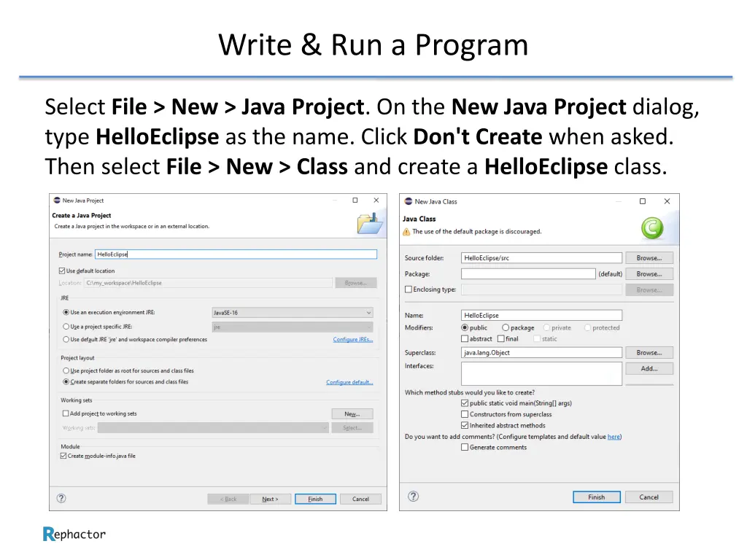747x560 pixels.
Task: Toggle Use default location checkbox
Action: [x=62, y=271]
